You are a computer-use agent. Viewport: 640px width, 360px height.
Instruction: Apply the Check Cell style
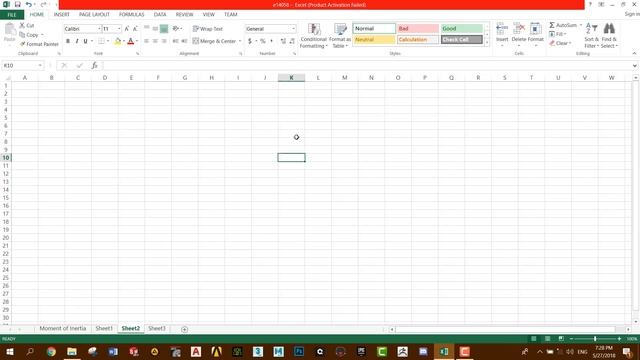click(x=462, y=40)
